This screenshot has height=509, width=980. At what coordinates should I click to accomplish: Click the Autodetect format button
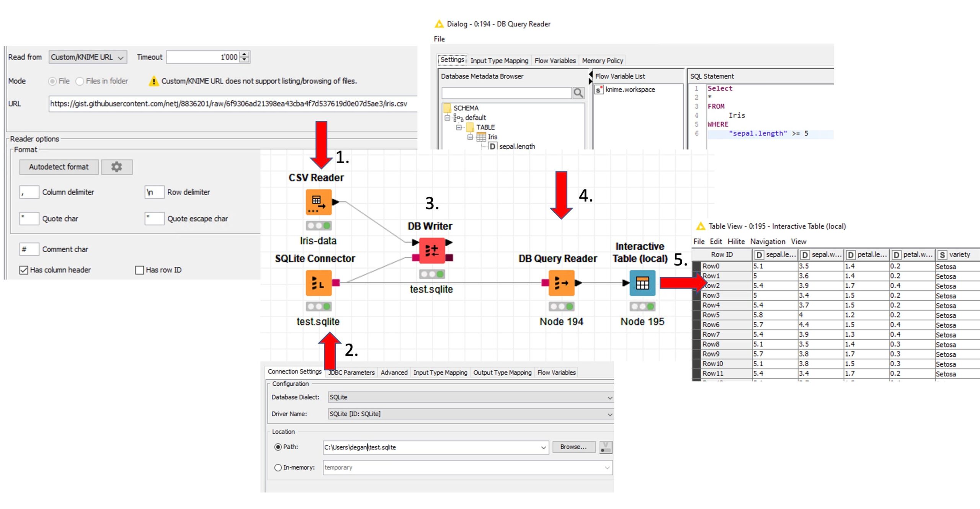59,167
